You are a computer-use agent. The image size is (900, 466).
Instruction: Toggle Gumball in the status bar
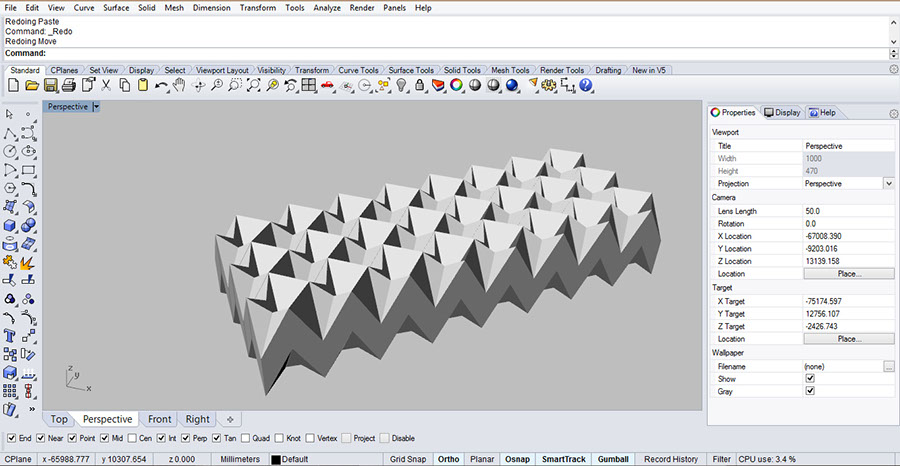pos(613,459)
